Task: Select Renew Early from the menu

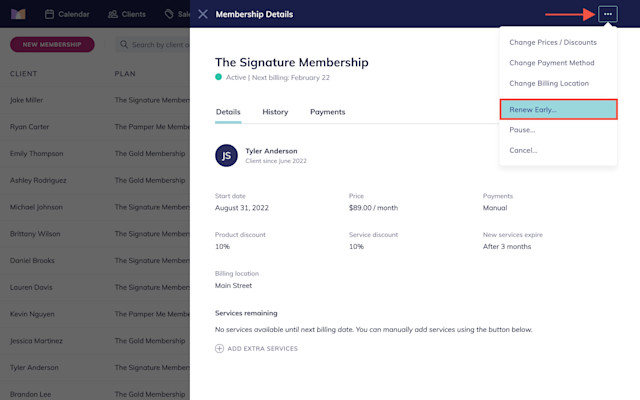Action: 558,109
